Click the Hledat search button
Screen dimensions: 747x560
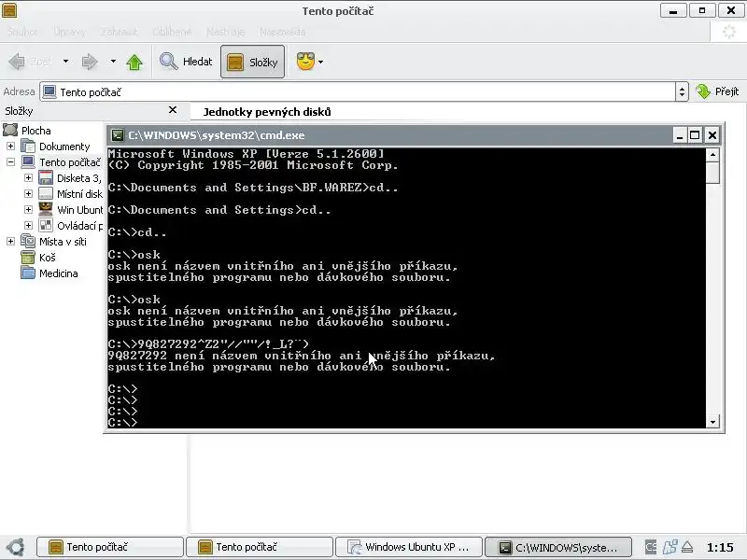click(x=186, y=62)
